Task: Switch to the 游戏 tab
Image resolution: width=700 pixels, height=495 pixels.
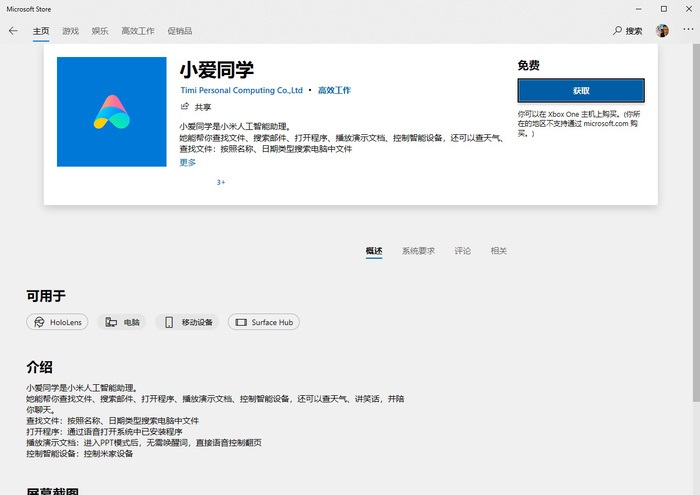Action: (70, 31)
